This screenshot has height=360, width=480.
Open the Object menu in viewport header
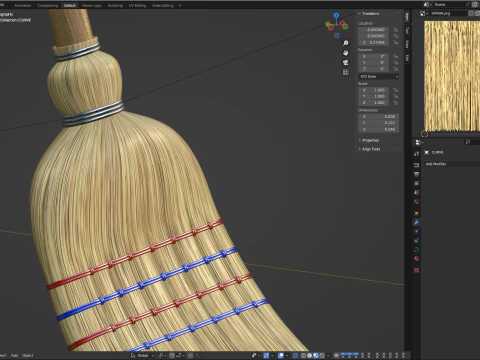[x=27, y=355]
